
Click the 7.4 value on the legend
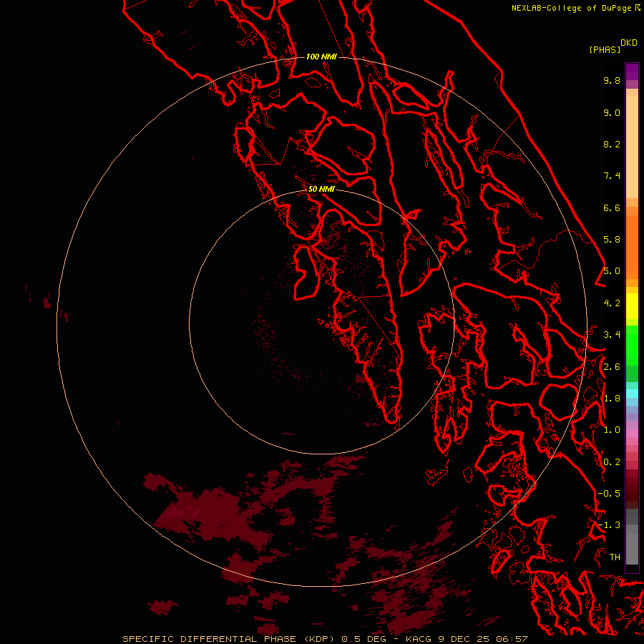tap(612, 176)
